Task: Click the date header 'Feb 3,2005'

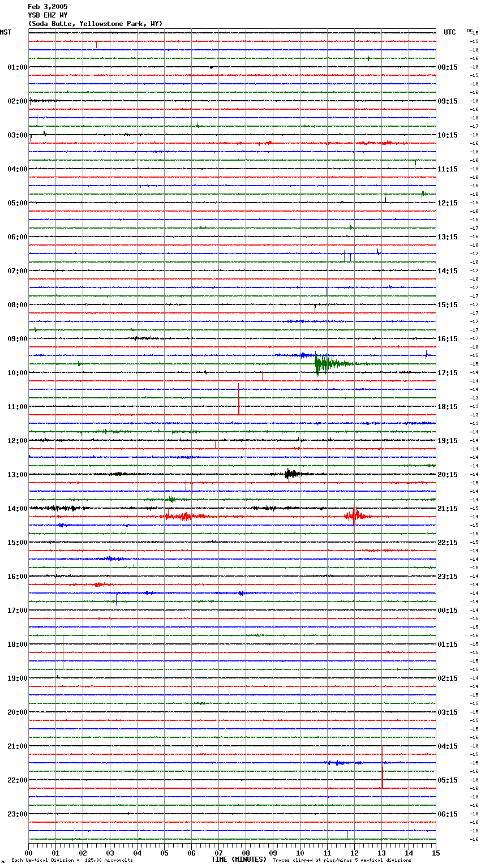Action: [48, 7]
